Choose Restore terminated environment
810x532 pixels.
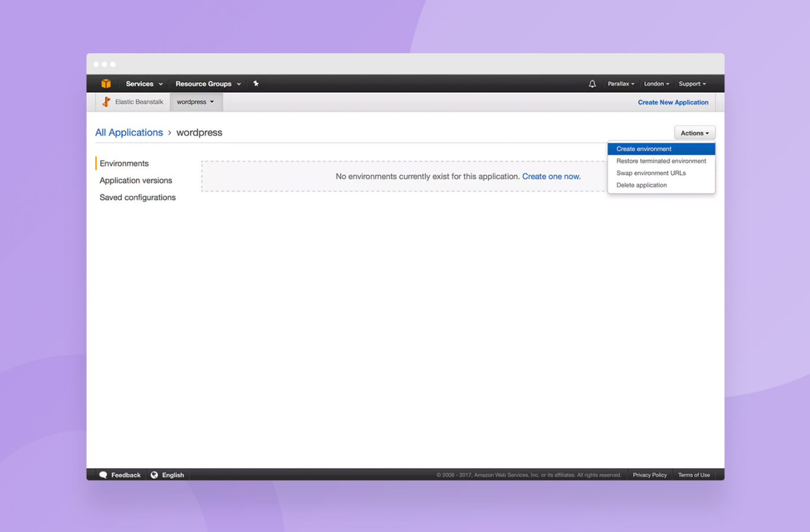pyautogui.click(x=661, y=161)
